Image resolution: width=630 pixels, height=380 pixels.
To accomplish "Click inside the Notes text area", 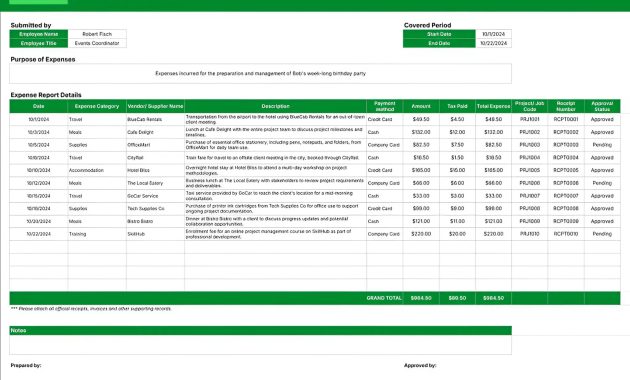I will pyautogui.click(x=260, y=345).
